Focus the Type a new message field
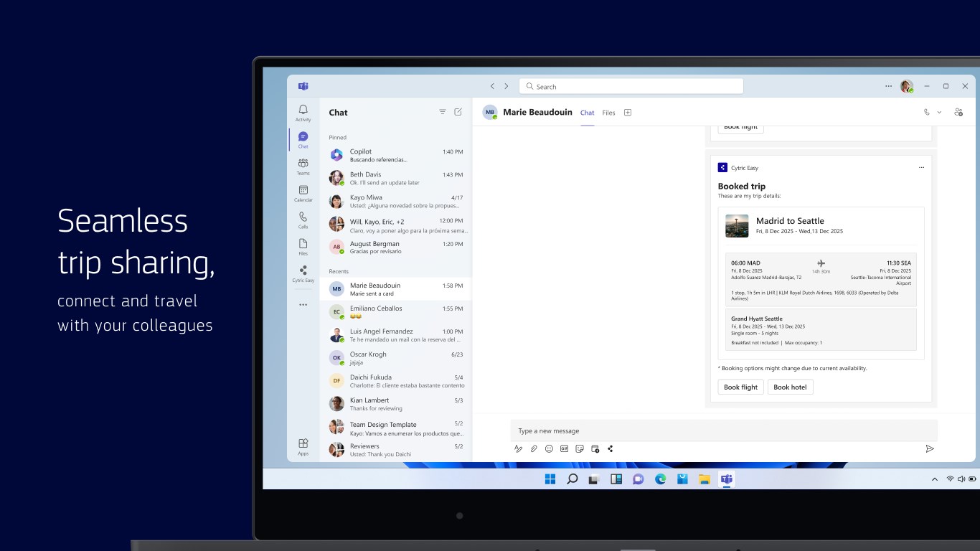980x551 pixels. click(x=724, y=430)
